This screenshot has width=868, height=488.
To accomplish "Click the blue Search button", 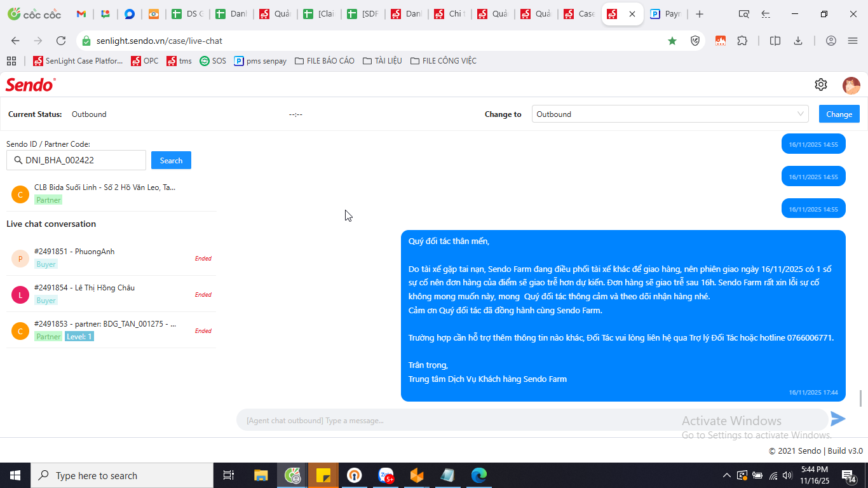I will click(171, 160).
